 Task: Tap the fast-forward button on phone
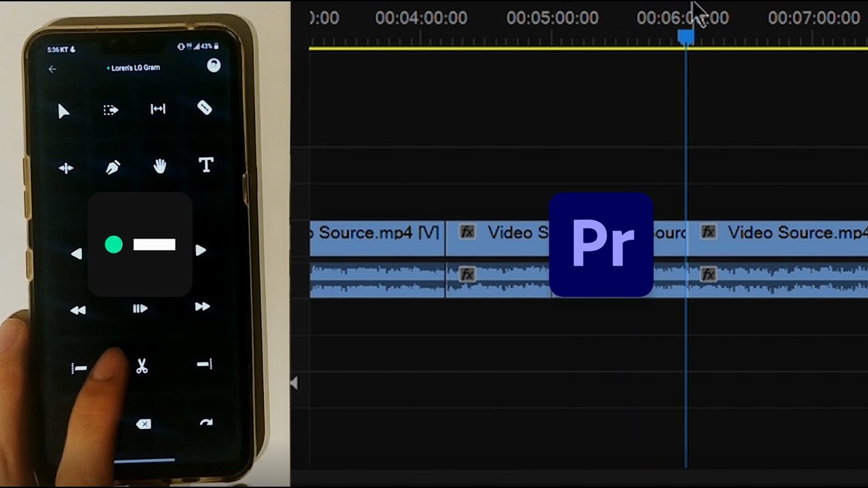[202, 307]
